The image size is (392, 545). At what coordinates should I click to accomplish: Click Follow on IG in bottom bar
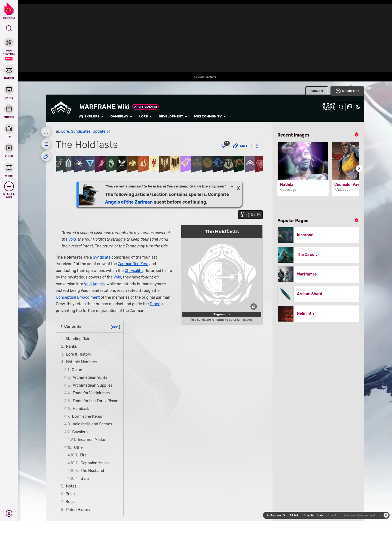(x=275, y=515)
